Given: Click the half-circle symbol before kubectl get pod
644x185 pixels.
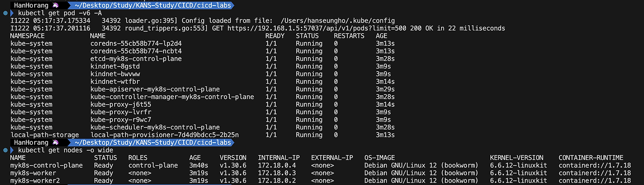Looking at the screenshot, I should pyautogui.click(x=12, y=13).
